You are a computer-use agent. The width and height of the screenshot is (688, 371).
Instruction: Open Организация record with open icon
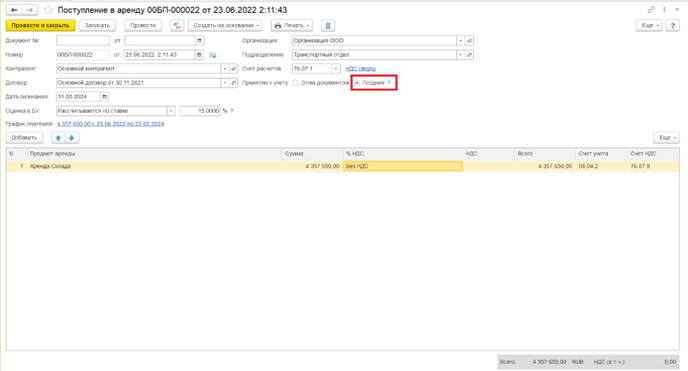click(469, 41)
